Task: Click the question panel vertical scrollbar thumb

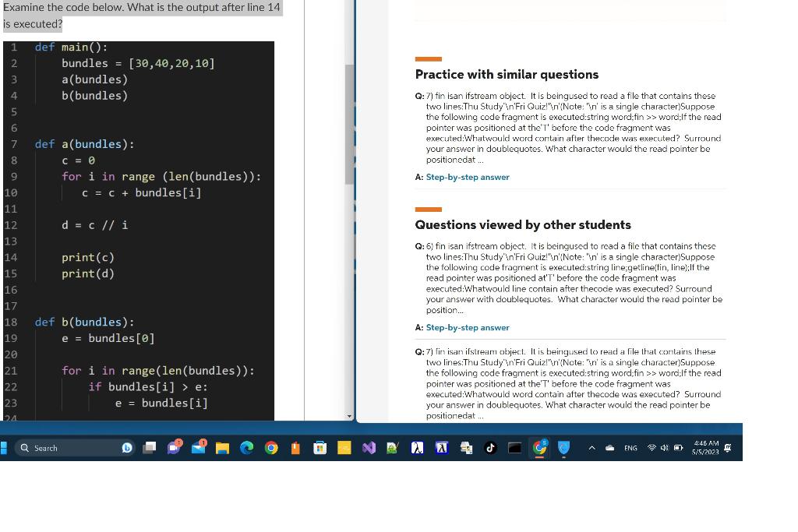Action: 349,124
